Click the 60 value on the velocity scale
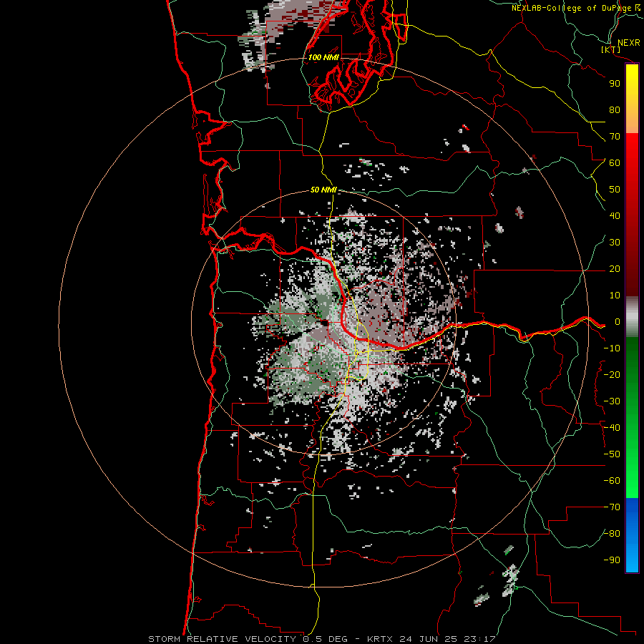The image size is (644, 644). coord(615,163)
